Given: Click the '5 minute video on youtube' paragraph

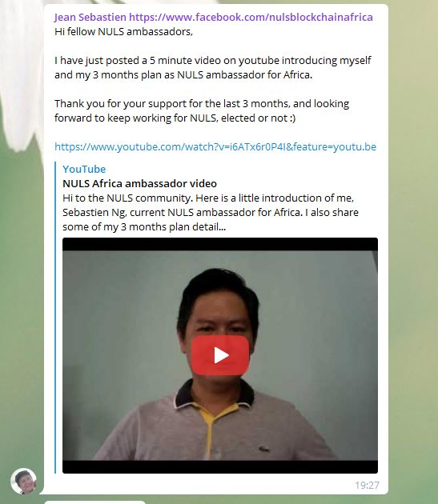Looking at the screenshot, I should (x=213, y=67).
